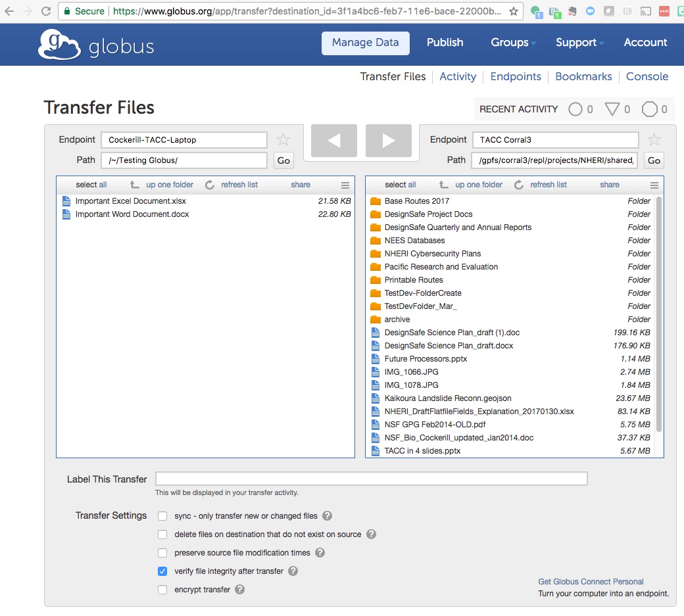Uncheck verify file integrity after transfer
Screen dimensions: 684x616
tap(162, 571)
